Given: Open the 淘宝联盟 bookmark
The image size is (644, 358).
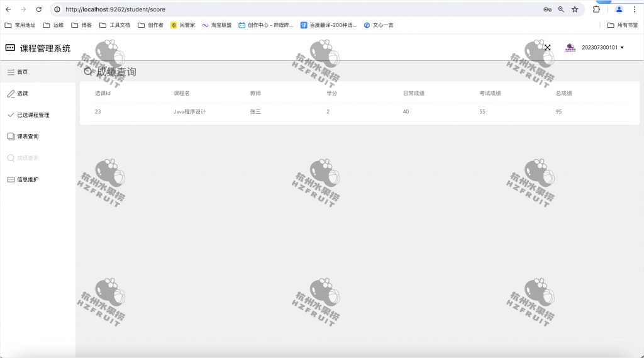Looking at the screenshot, I should [216, 25].
